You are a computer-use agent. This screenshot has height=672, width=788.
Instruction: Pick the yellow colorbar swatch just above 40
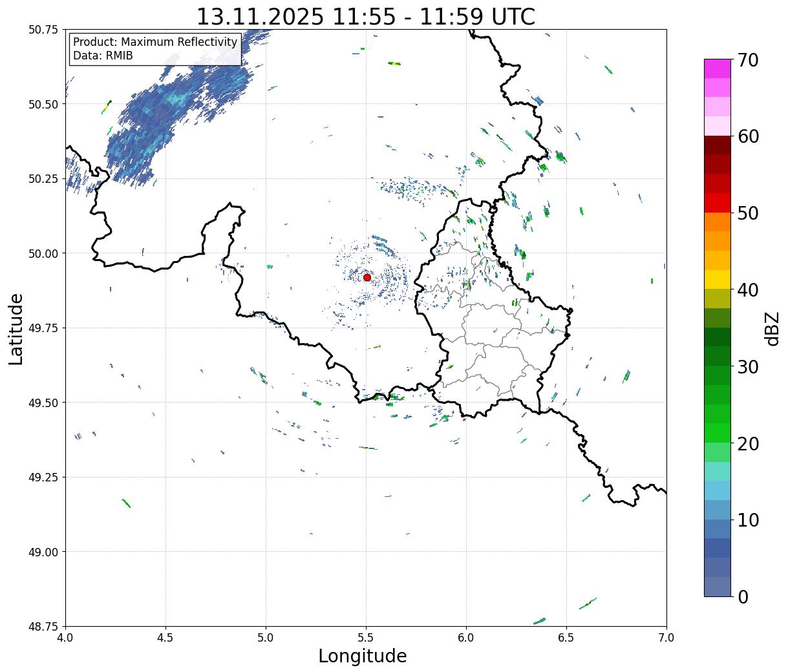coord(718,280)
